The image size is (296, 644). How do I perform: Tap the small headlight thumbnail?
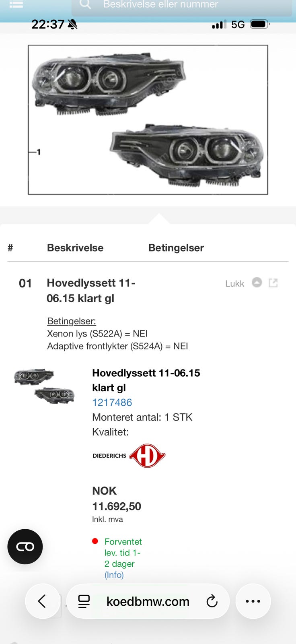pyautogui.click(x=44, y=386)
